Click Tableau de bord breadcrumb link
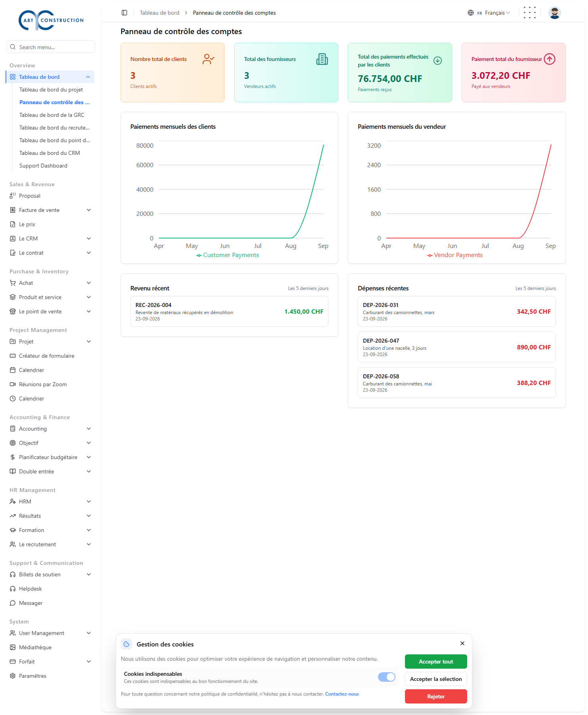 tap(160, 13)
